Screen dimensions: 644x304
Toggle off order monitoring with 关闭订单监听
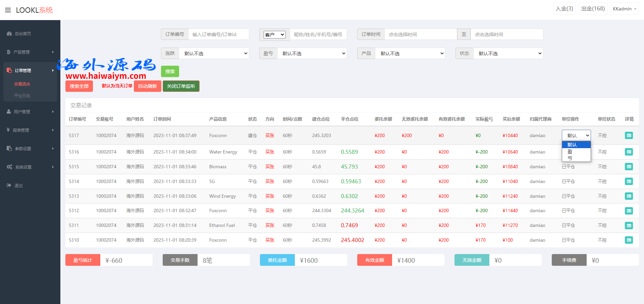click(x=181, y=86)
